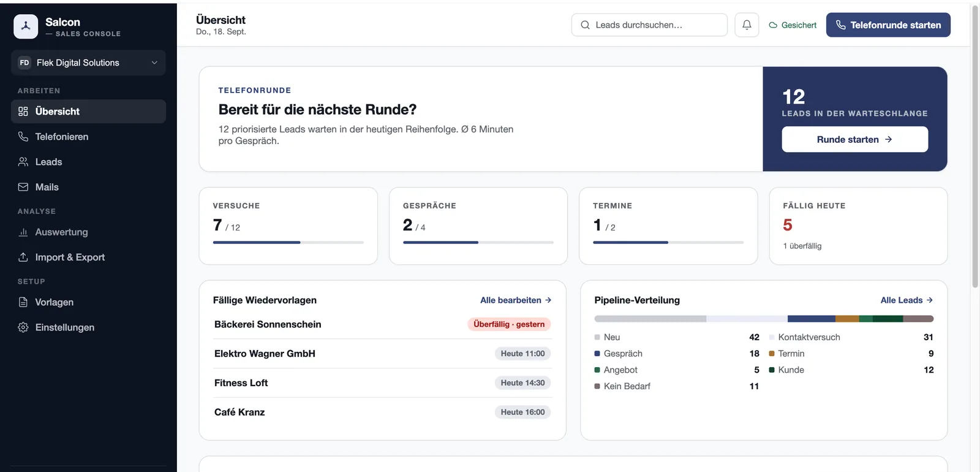Image resolution: width=980 pixels, height=472 pixels.
Task: Click the Import & Export upload icon
Action: pos(23,257)
